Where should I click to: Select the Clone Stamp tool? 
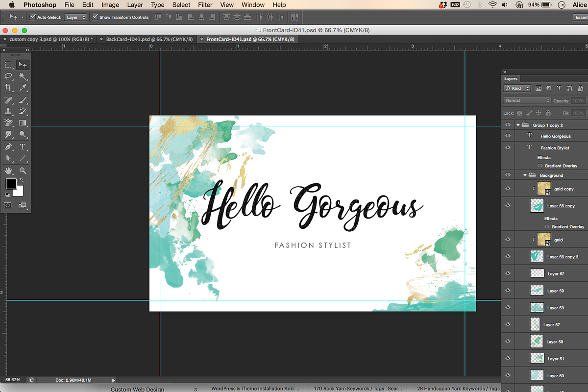[x=9, y=111]
